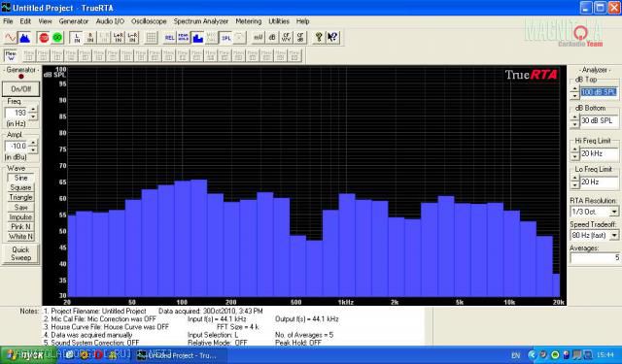Click the red Stop button icon

coord(44,38)
